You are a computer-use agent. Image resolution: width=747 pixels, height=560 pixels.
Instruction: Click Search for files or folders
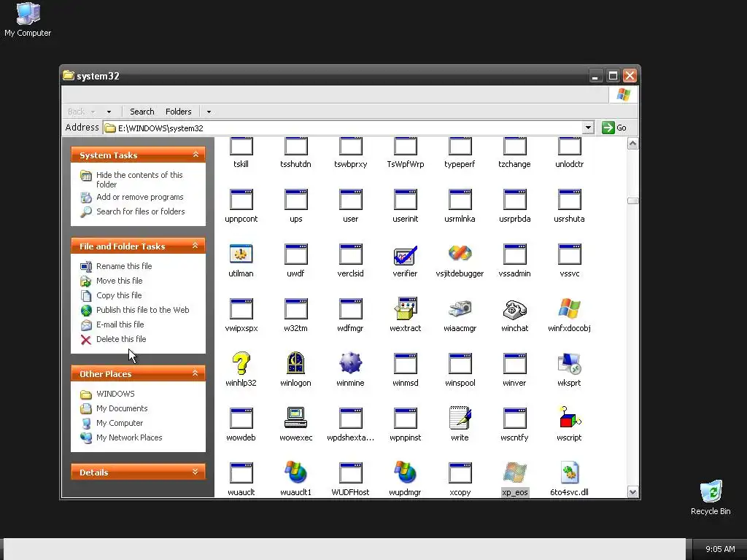tap(140, 211)
